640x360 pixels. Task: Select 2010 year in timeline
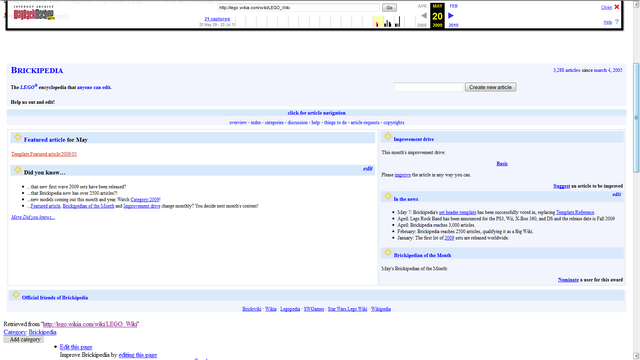pos(453,25)
